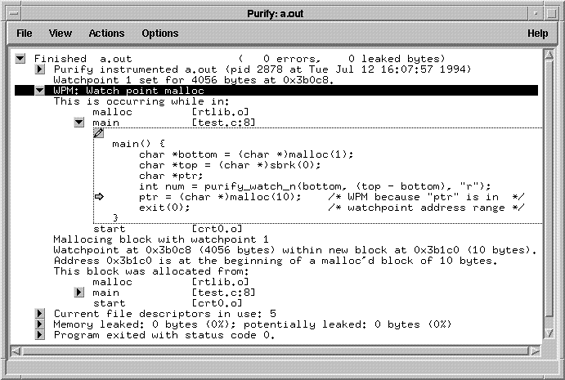Image resolution: width=565 pixels, height=380 pixels.
Task: Click the arrow marker beside malloc(10) line
Action: coord(99,197)
